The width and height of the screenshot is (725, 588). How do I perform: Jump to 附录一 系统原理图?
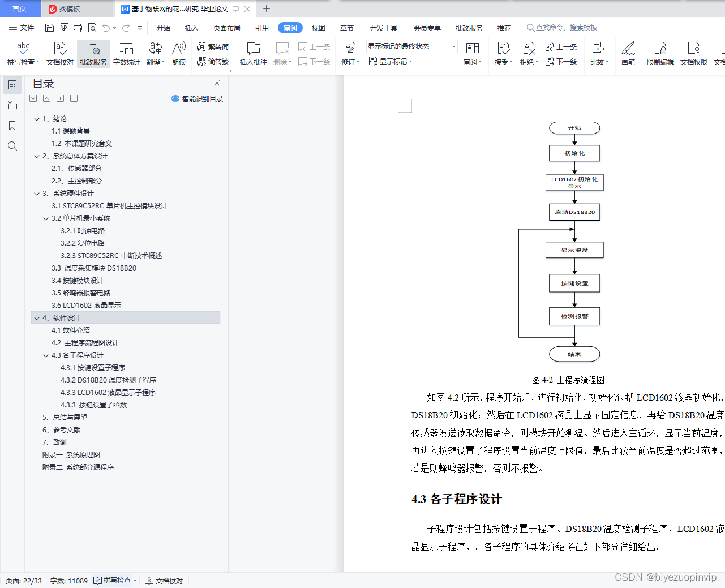71,455
